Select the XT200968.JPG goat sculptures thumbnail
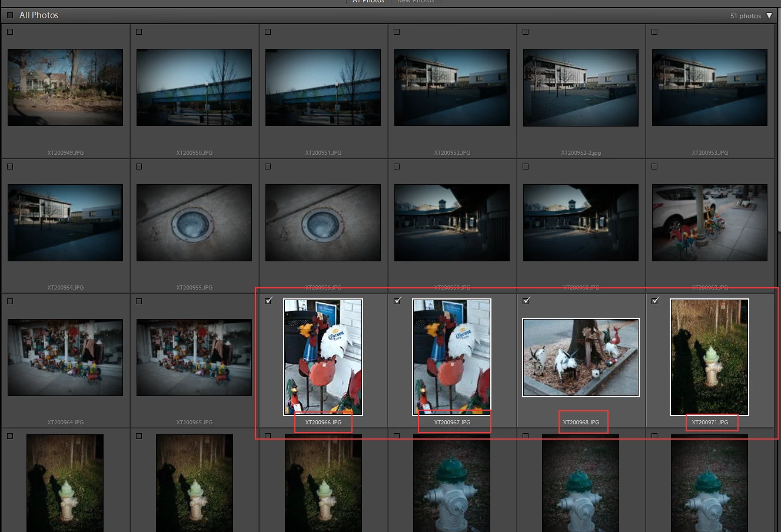781x532 pixels. [581, 357]
